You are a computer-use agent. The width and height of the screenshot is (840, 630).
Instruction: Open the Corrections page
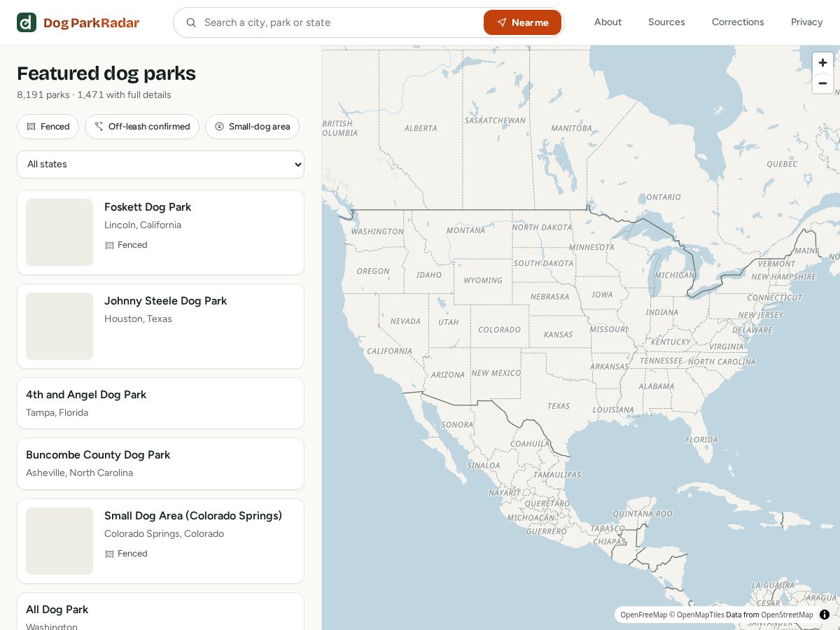738,22
